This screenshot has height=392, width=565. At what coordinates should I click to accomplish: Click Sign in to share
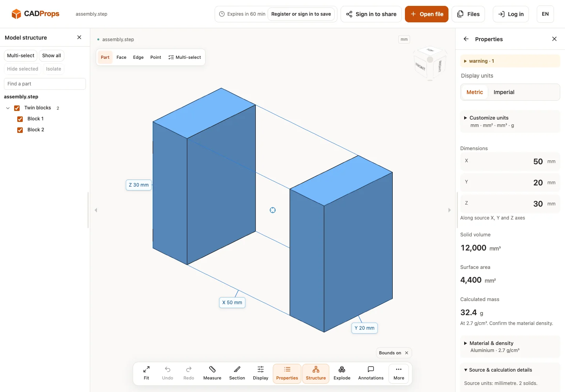coord(371,14)
